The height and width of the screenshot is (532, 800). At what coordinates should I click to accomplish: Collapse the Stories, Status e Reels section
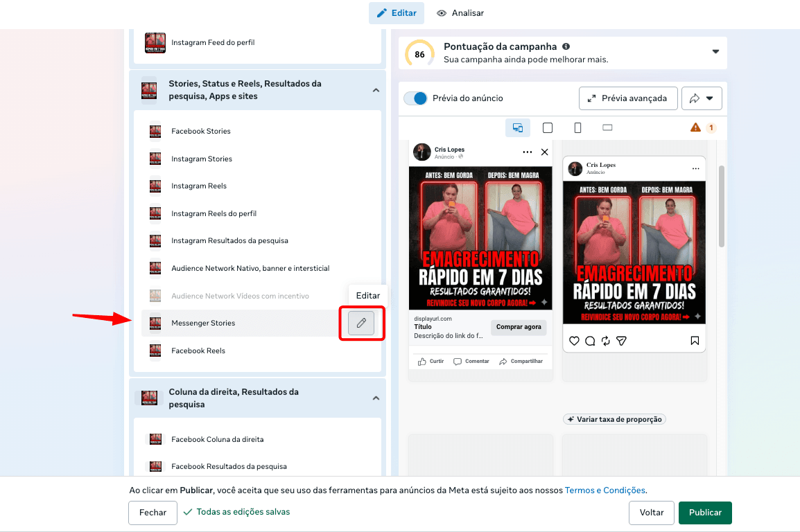pyautogui.click(x=376, y=90)
